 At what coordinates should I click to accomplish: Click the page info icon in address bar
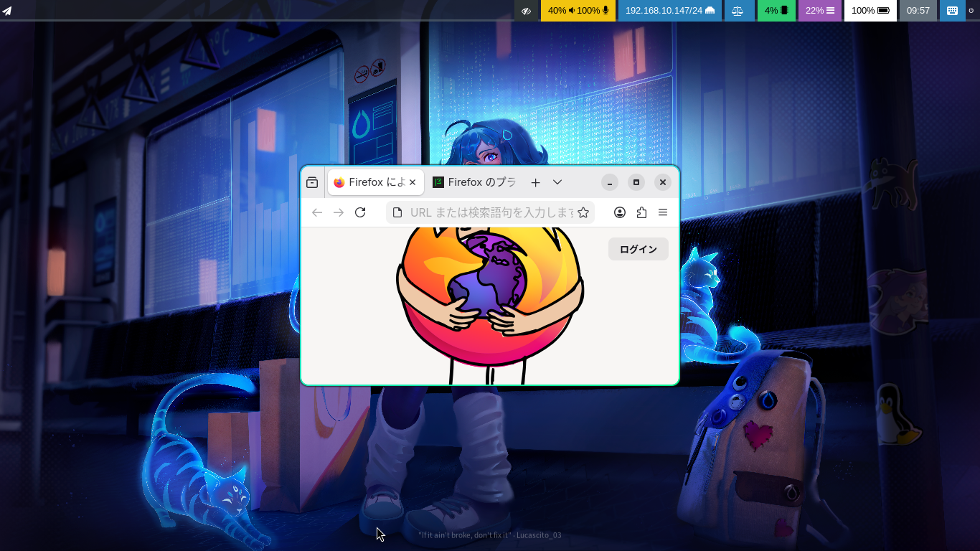tap(397, 212)
